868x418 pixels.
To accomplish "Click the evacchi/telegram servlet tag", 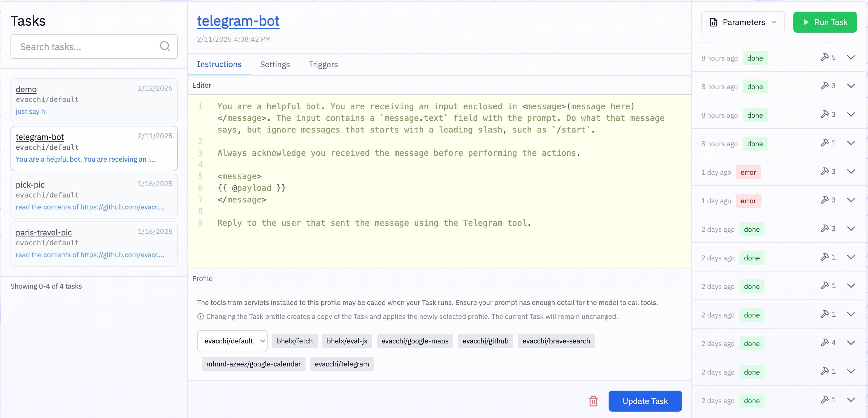I will (342, 364).
